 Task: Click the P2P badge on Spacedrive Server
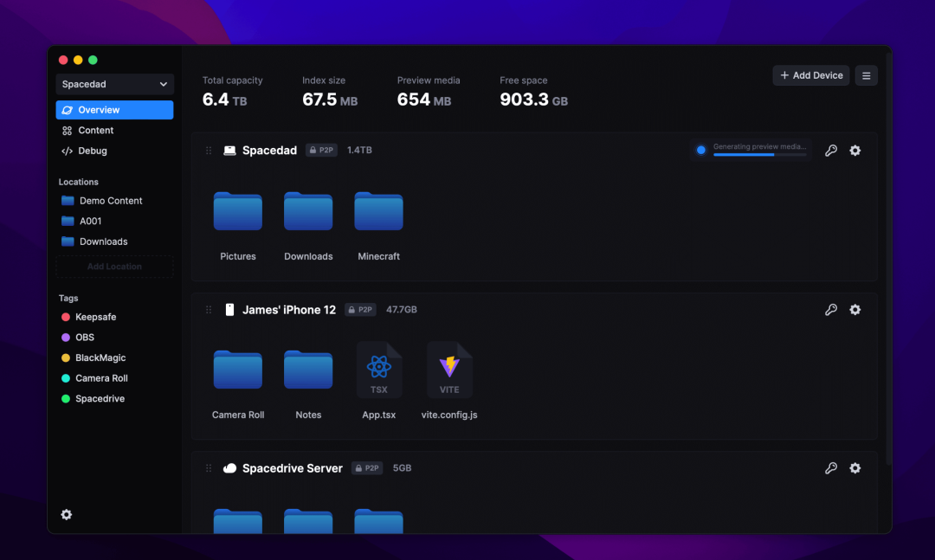(367, 468)
